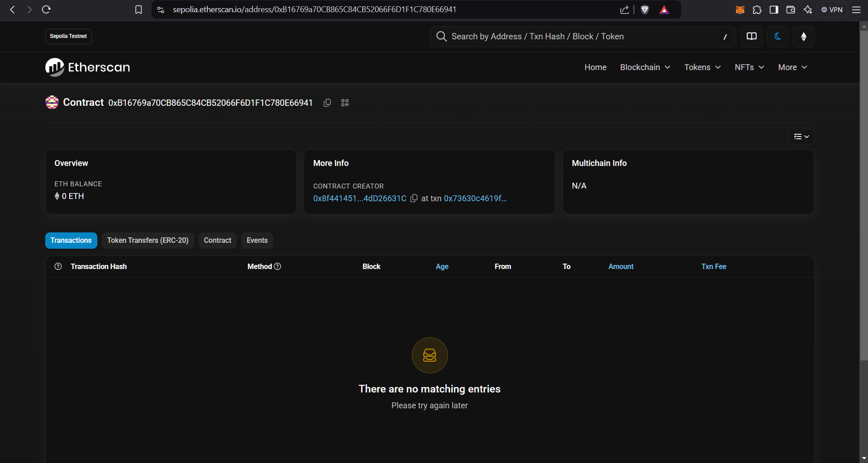This screenshot has height=463, width=868.
Task: Click the Method column help icon
Action: (277, 266)
